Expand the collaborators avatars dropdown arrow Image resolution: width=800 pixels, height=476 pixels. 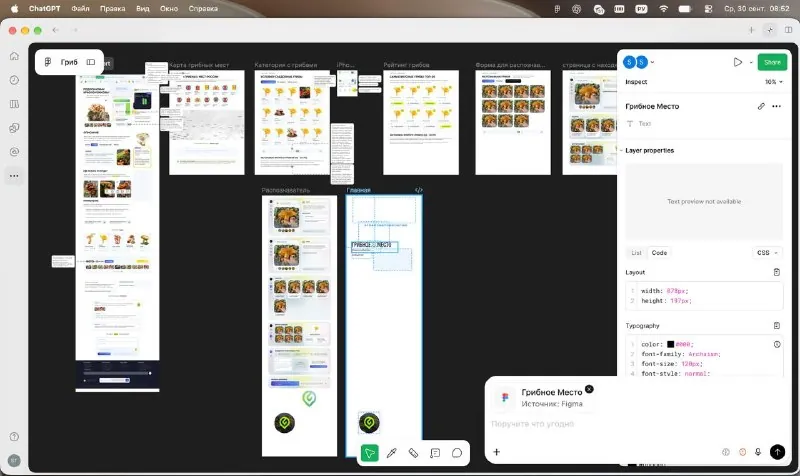[x=652, y=62]
